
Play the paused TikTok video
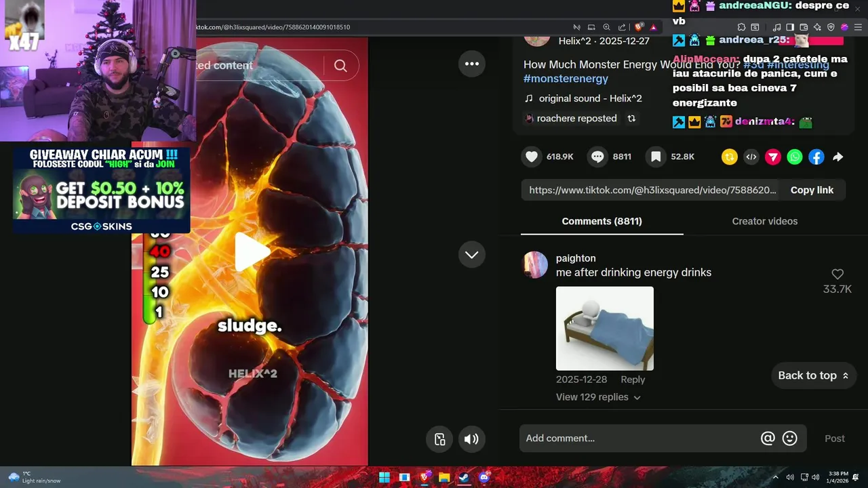[x=252, y=252]
